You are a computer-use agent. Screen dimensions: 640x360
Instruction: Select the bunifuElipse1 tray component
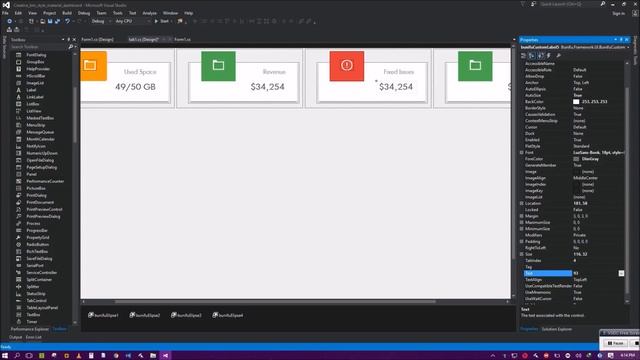[103, 315]
